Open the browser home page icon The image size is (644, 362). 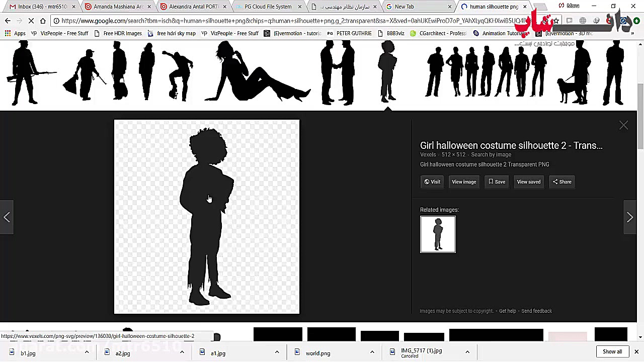[x=43, y=21]
